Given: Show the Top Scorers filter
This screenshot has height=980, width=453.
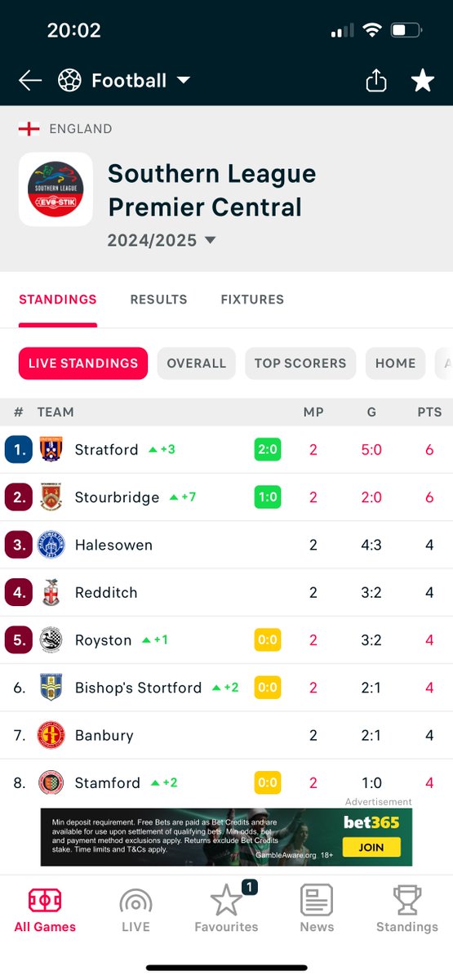Looking at the screenshot, I should tap(300, 363).
